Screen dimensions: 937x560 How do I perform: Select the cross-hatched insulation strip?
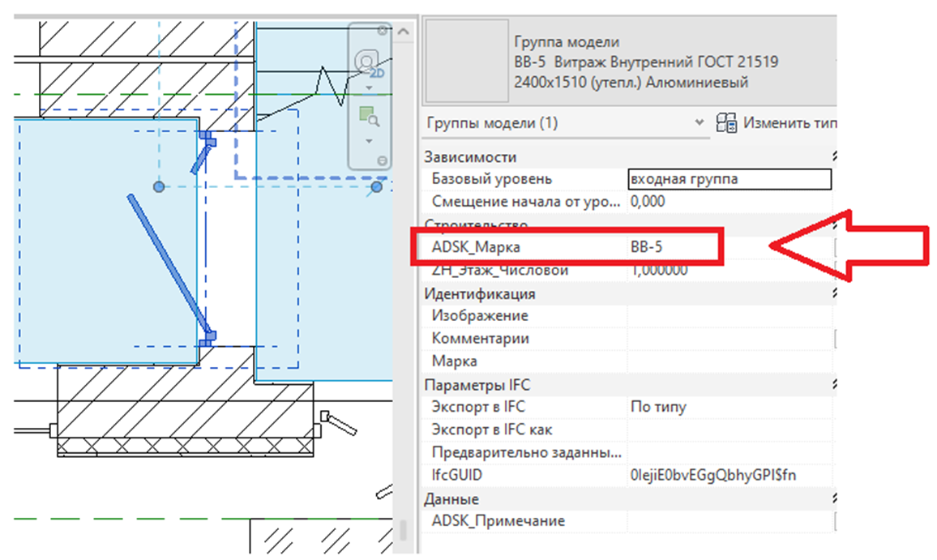(x=186, y=447)
